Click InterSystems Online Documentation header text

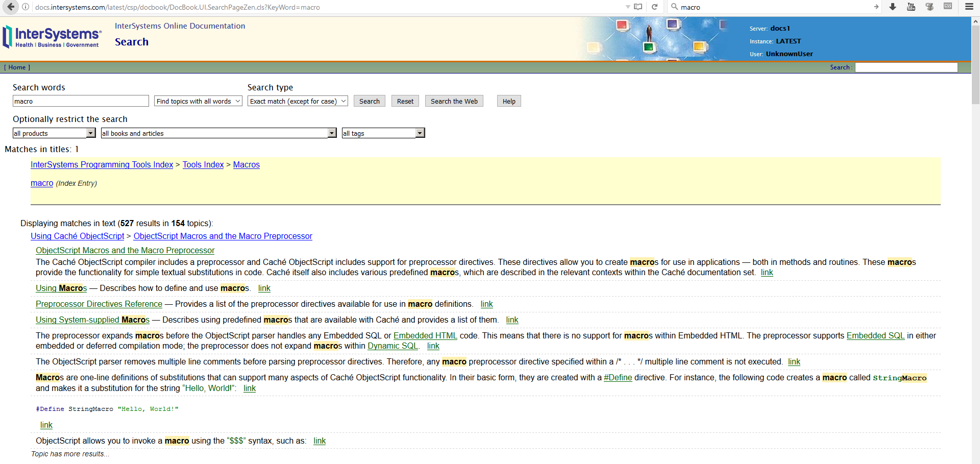tap(180, 26)
